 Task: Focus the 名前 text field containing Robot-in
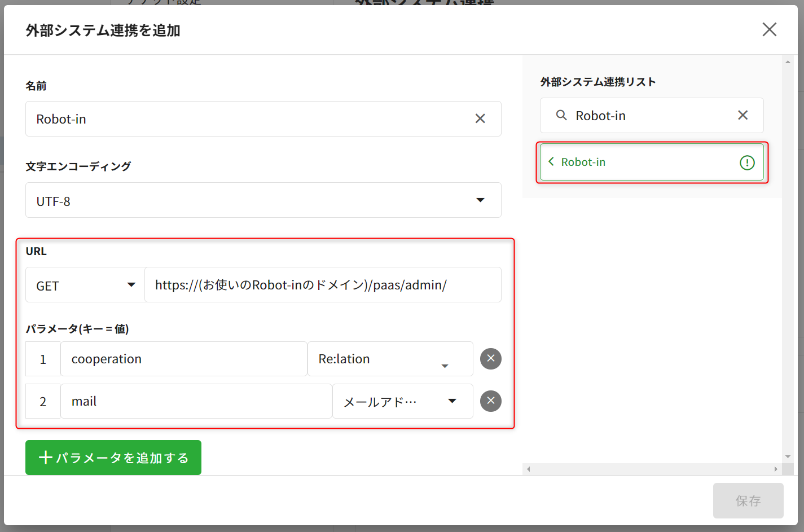248,119
